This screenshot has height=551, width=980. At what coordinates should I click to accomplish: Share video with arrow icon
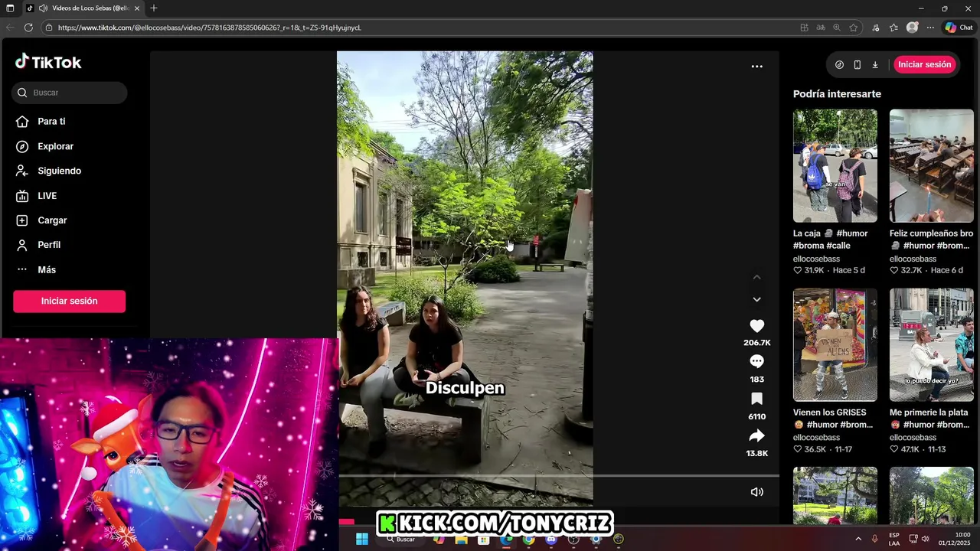[x=756, y=435]
